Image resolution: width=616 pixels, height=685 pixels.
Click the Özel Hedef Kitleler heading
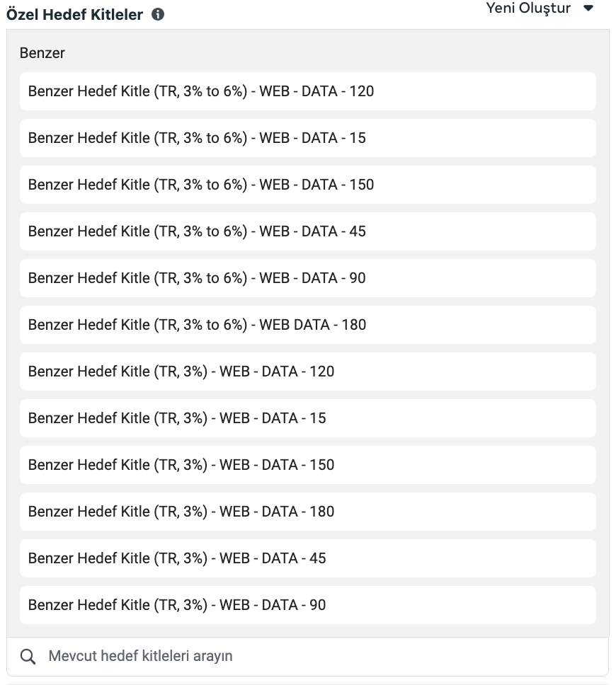coord(74,14)
